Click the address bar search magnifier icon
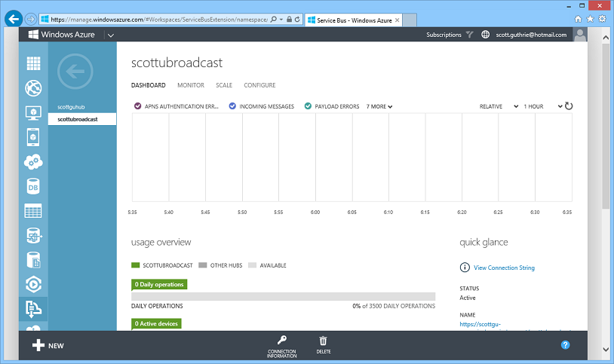The height and width of the screenshot is (364, 614). coord(274,19)
